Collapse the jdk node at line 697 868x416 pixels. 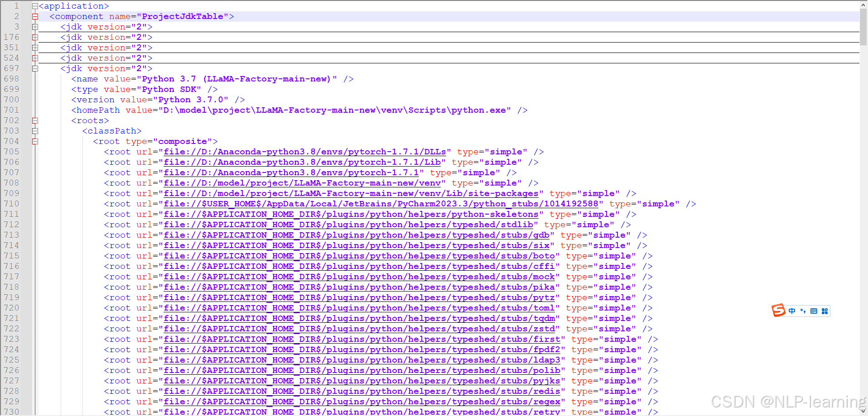35,68
